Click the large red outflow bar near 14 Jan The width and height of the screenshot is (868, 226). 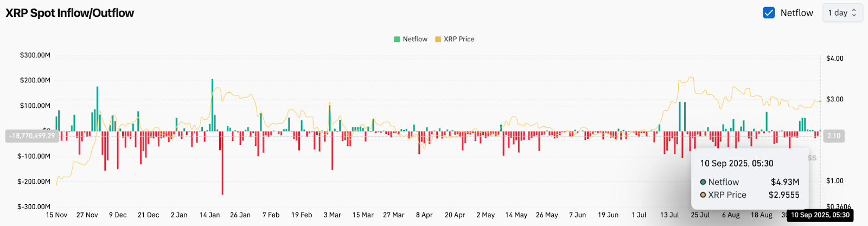(222, 163)
